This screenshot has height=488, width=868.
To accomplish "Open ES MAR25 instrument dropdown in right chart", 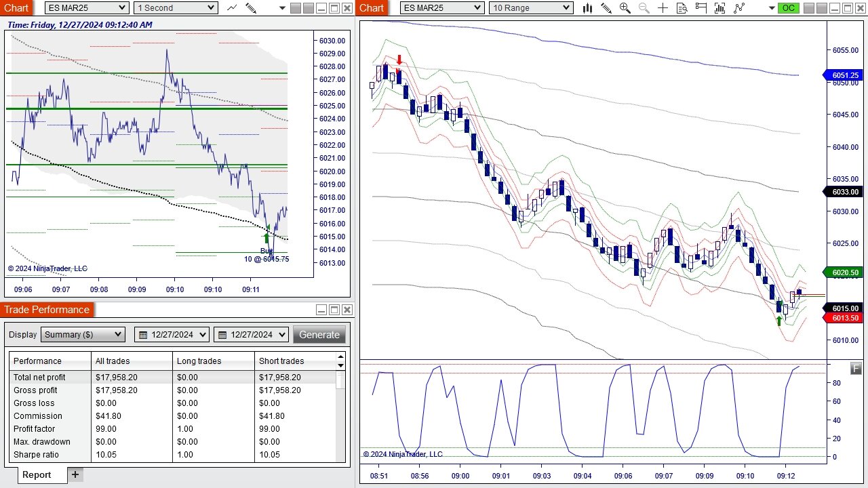I will click(442, 8).
